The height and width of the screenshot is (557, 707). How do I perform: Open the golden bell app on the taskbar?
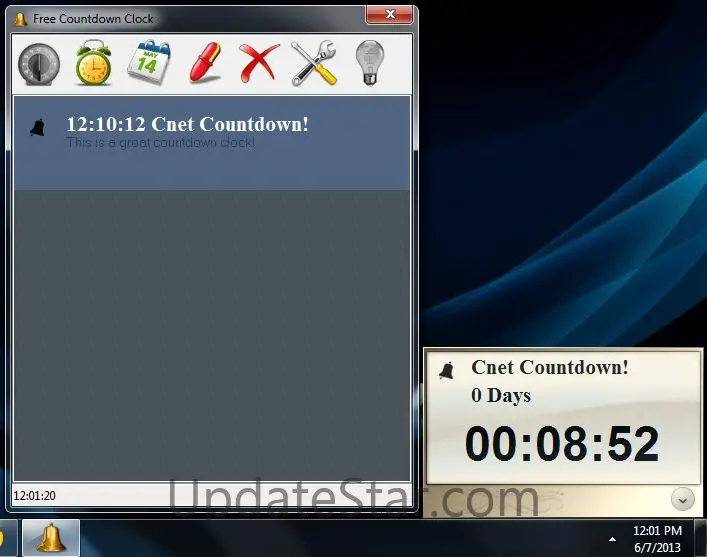[x=51, y=538]
